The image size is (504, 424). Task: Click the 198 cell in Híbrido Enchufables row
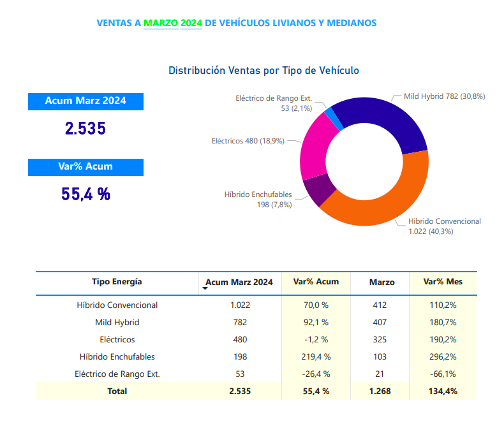240,357
